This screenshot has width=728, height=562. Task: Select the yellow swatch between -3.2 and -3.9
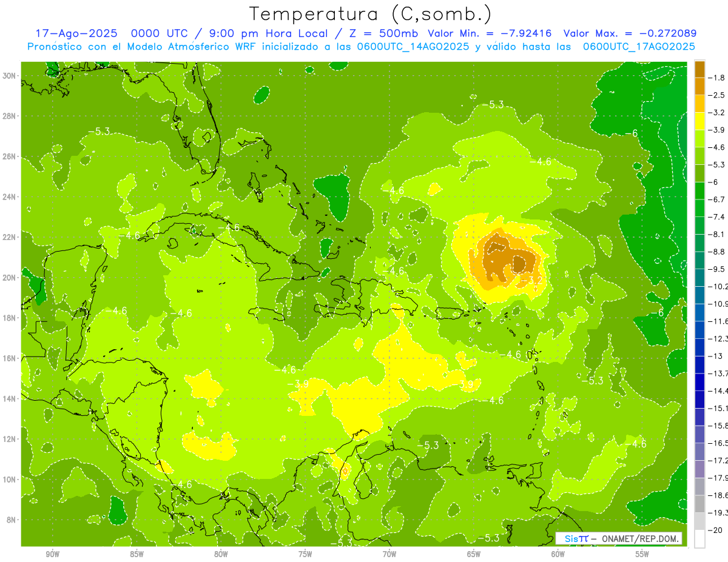coord(699,121)
